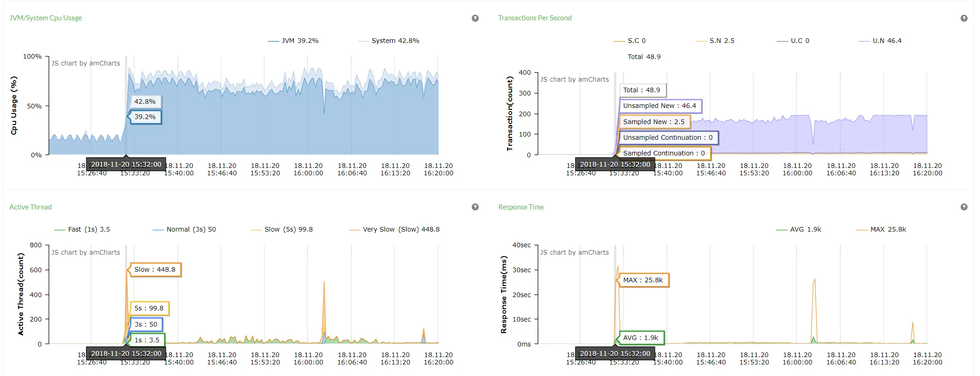Screen dimensions: 980x376
Task: Toggle MAX series in Response Time legend
Action: 881,229
